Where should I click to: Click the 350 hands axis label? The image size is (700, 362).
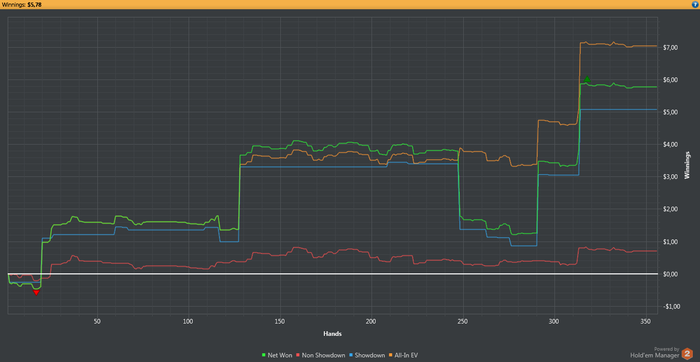click(x=645, y=321)
